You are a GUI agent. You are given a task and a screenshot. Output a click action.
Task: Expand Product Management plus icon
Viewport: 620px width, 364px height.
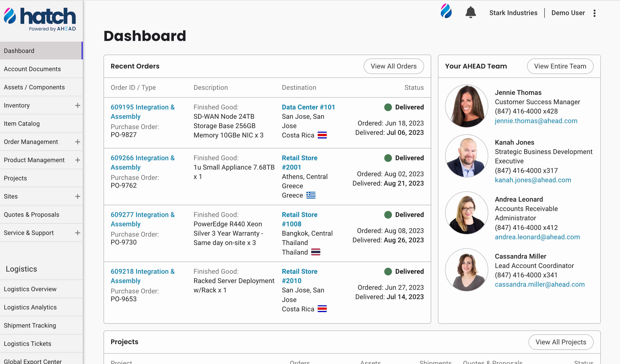(78, 160)
